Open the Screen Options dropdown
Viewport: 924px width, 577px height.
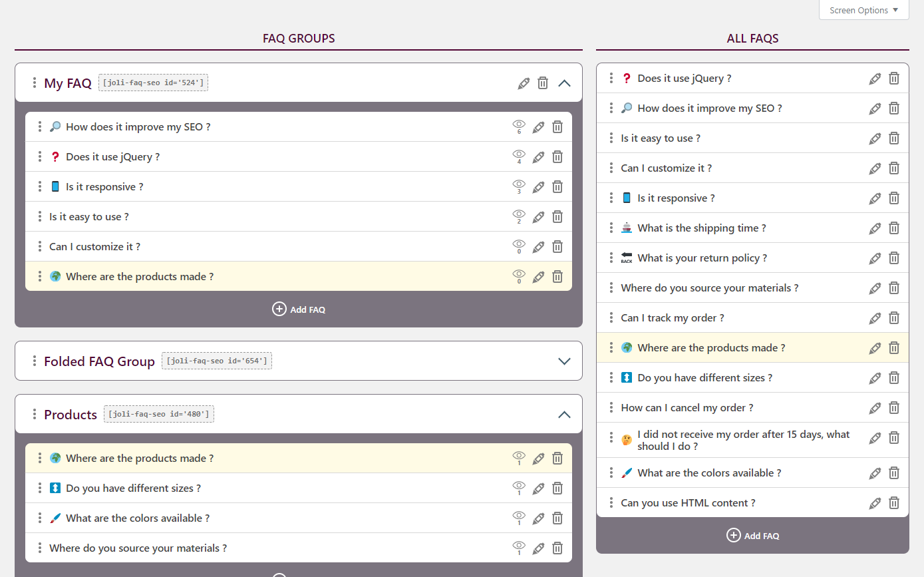pyautogui.click(x=863, y=10)
